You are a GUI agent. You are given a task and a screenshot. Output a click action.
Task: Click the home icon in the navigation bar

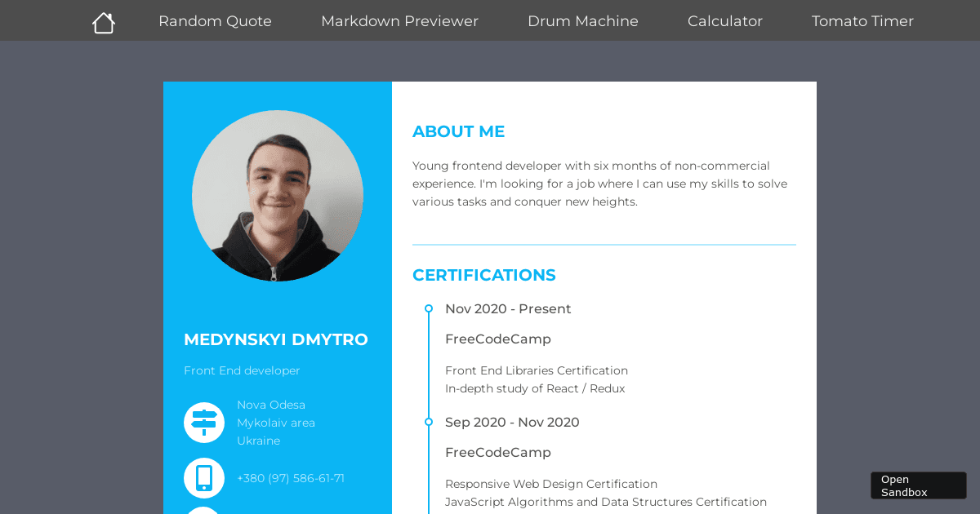point(103,21)
